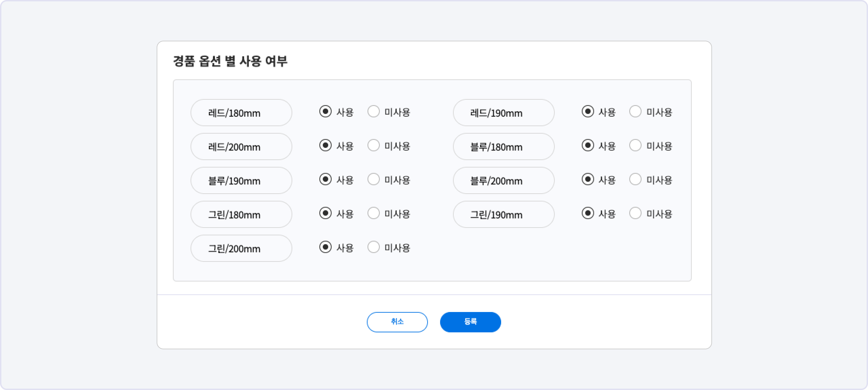Click the 취소 cancel button
Screen dimensions: 868x390
coord(397,322)
